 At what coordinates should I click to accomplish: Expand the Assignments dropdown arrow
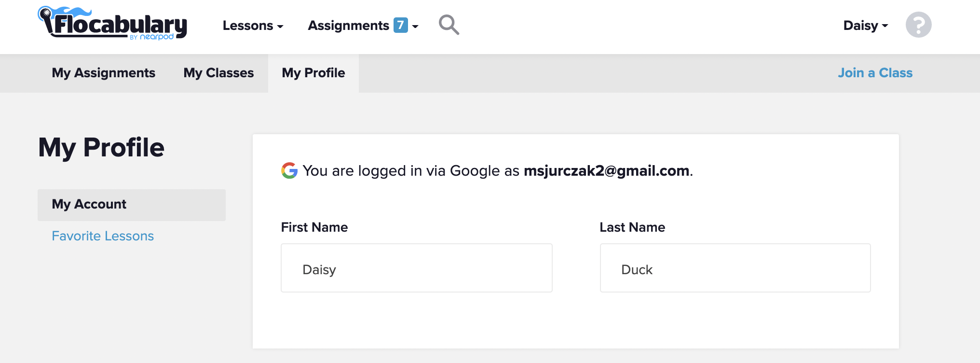[415, 27]
